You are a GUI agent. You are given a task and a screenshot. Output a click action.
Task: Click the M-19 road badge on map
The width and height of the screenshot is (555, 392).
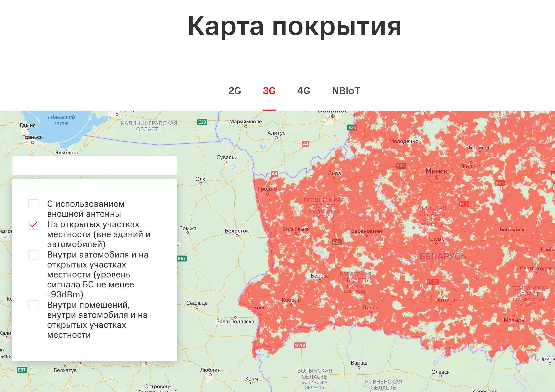coord(300,345)
